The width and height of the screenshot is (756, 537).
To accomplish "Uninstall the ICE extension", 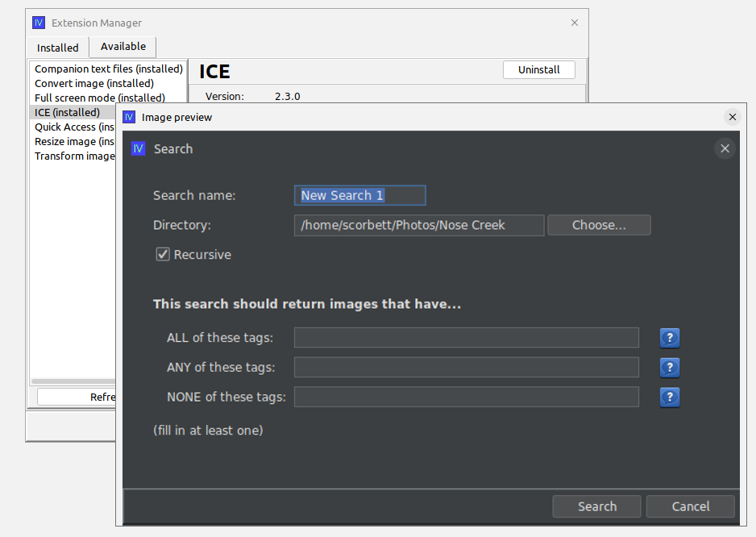I will tap(539, 69).
